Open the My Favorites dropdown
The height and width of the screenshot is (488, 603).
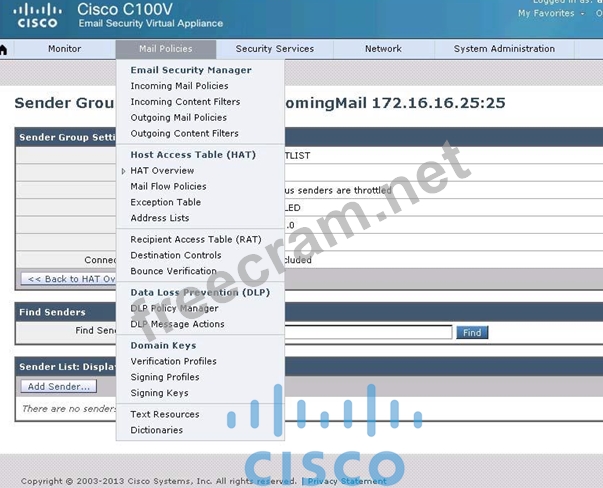point(545,13)
